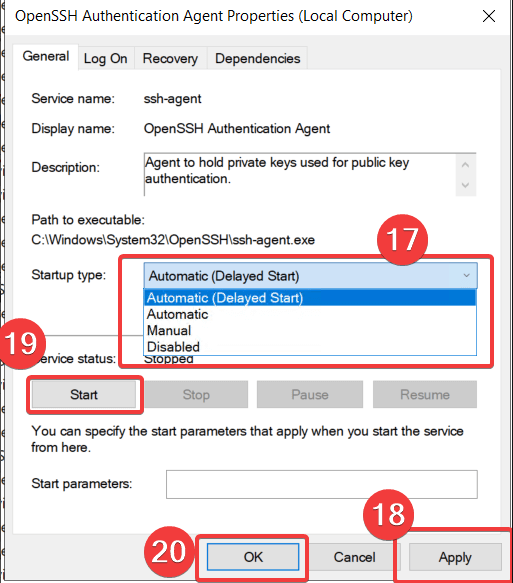
Task: Open the Log On tab
Action: point(106,58)
